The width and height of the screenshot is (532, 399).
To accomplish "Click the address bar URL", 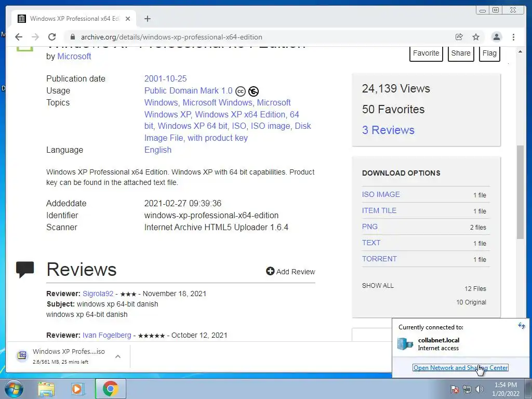I will (x=171, y=37).
